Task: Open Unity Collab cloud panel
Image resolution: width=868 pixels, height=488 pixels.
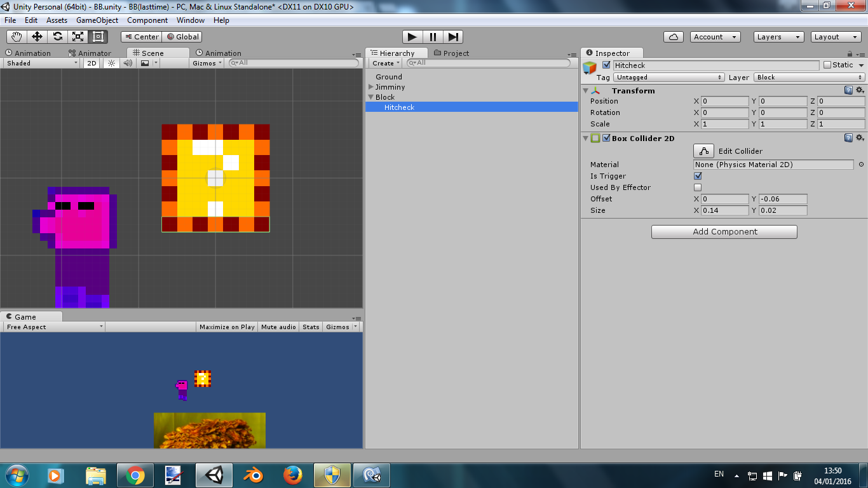Action: point(673,36)
